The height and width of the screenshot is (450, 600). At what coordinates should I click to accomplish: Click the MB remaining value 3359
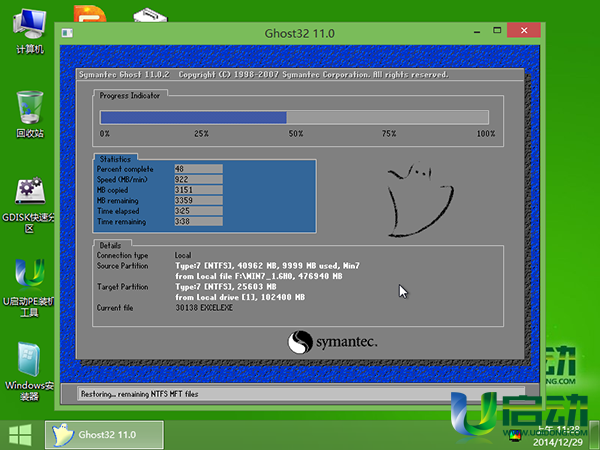pos(198,201)
